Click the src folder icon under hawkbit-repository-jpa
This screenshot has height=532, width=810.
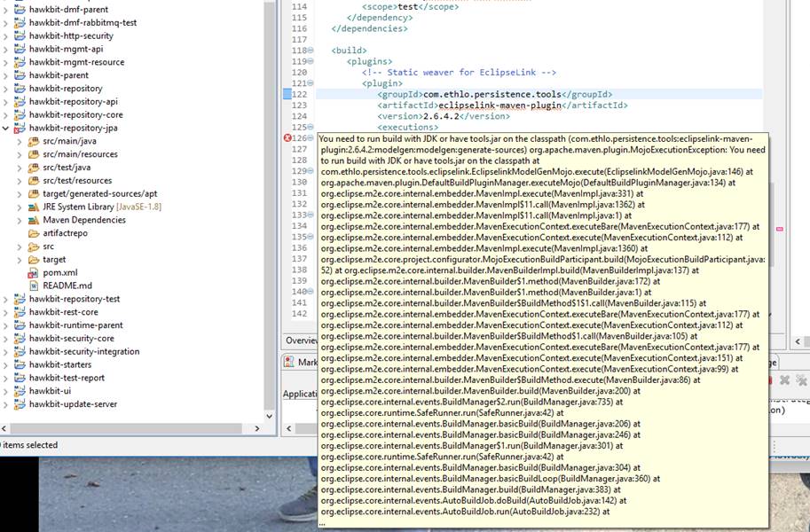pyautogui.click(x=34, y=246)
